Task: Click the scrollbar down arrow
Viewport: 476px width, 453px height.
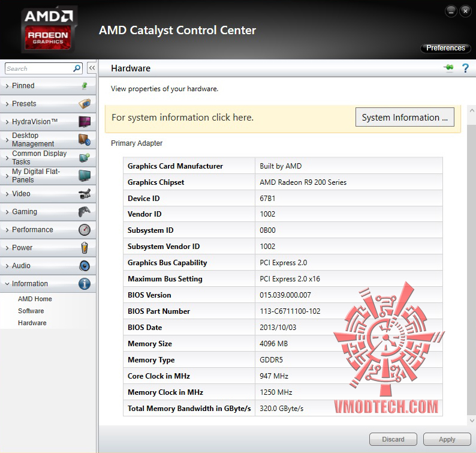Action: 472,421
